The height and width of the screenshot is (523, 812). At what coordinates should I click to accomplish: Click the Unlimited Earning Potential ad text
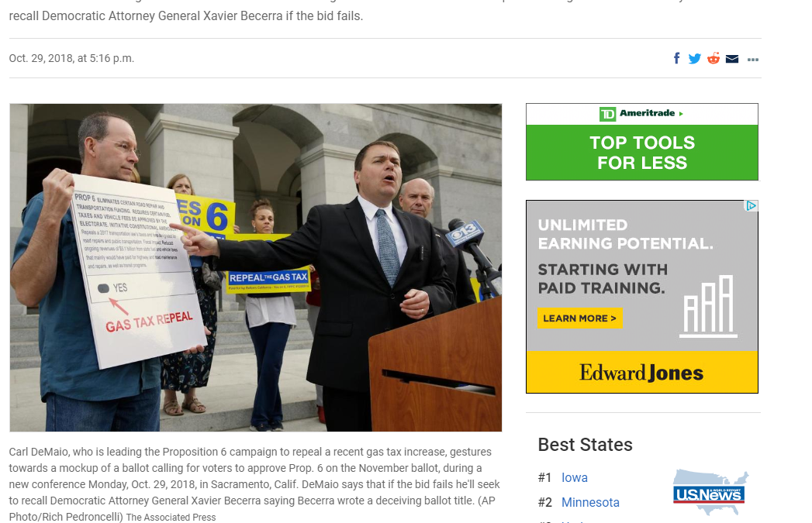pos(625,234)
